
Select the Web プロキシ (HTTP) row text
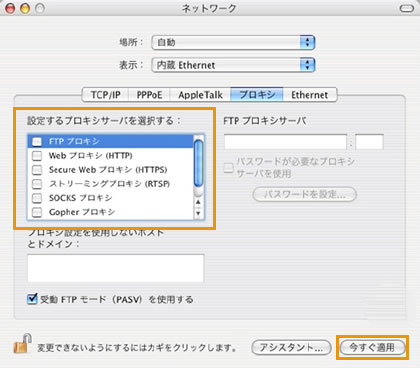[x=91, y=156]
